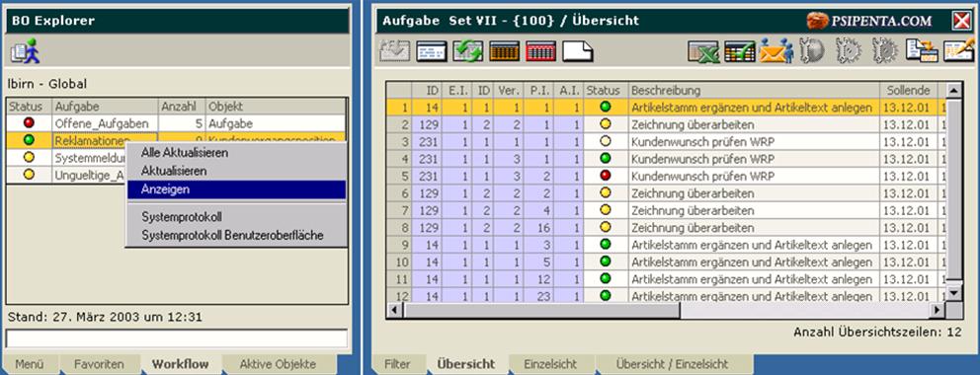
Task: Click the horizontal scrollbar right arrow
Action: coord(937,310)
